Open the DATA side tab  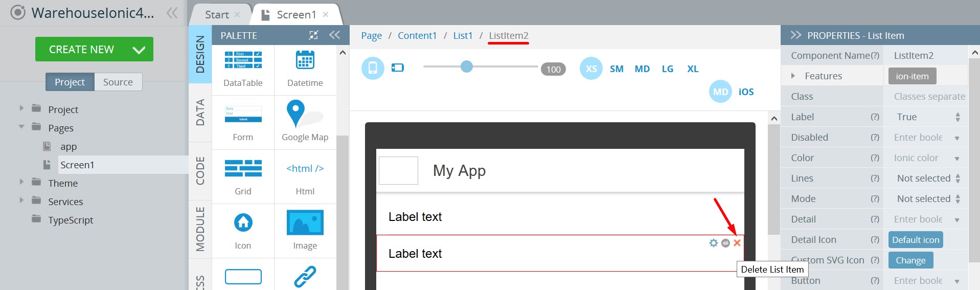[x=200, y=113]
